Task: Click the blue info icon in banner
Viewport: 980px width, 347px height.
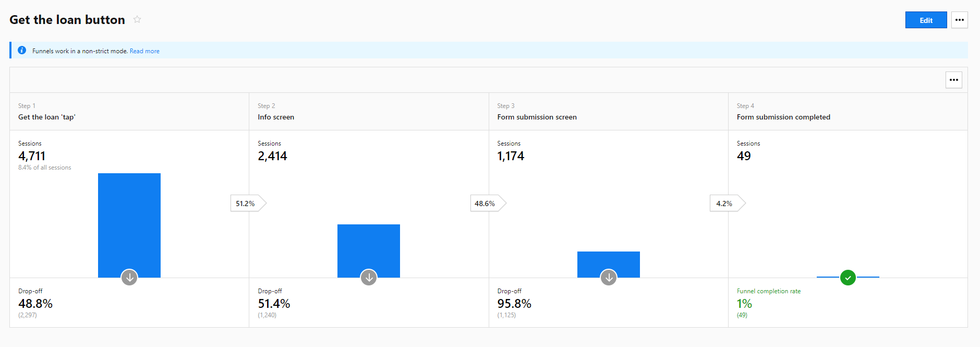Action: (22, 51)
